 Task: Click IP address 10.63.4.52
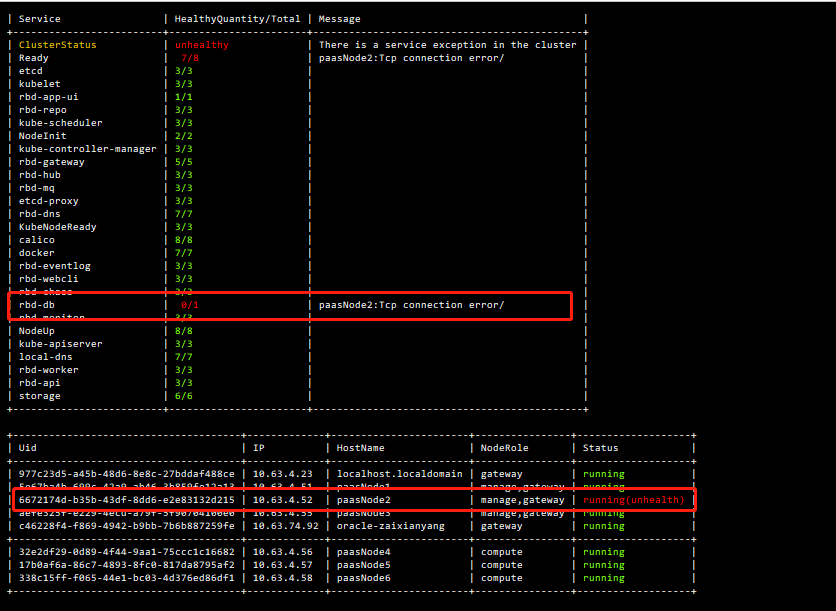tap(283, 500)
